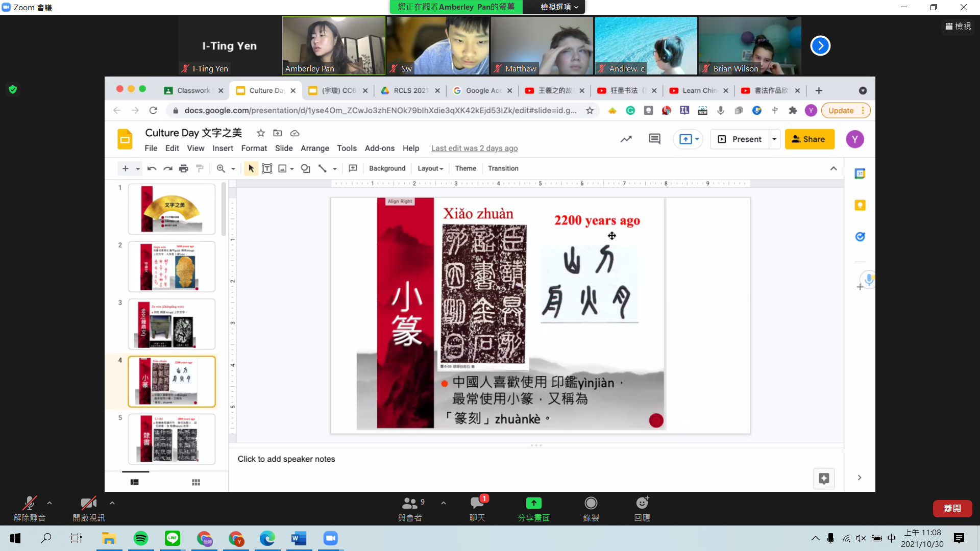Click the Share button

pyautogui.click(x=810, y=139)
